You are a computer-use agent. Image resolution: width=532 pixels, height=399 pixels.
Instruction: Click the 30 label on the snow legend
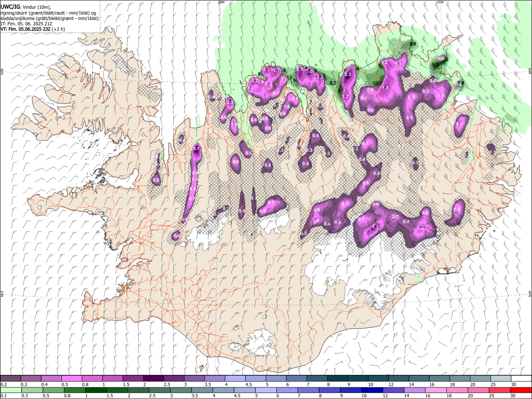[x=514, y=384]
